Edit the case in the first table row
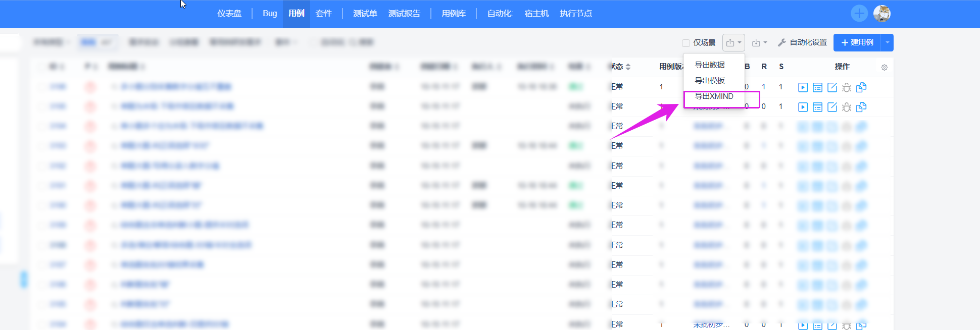980x330 pixels. click(x=832, y=87)
